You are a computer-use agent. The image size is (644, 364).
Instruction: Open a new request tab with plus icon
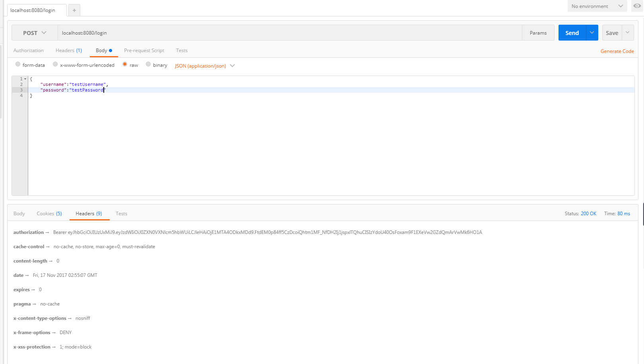tap(74, 10)
